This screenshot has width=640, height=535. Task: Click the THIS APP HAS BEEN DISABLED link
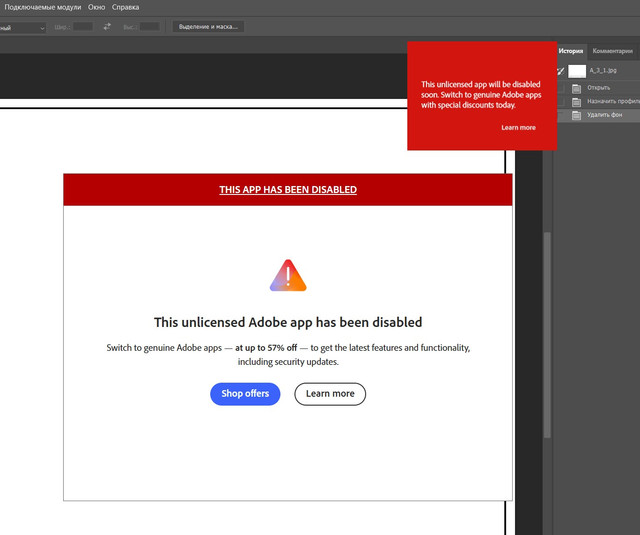tap(288, 190)
